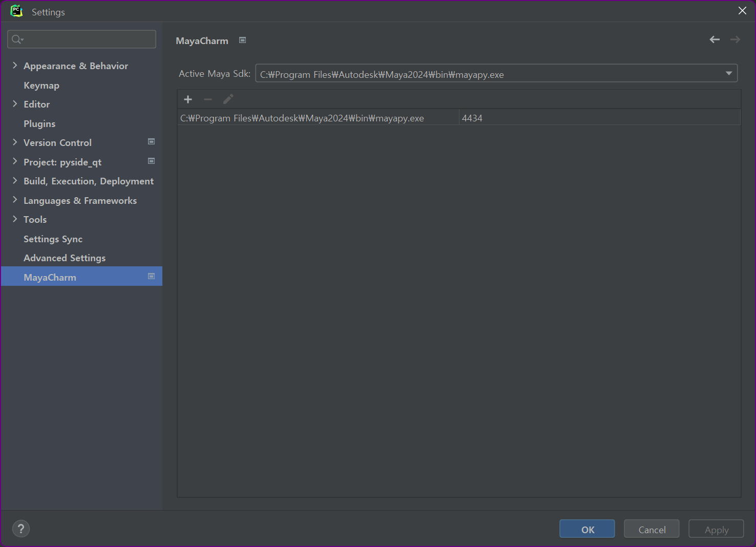Select the mayapy.exe row in SDK table
Image resolution: width=756 pixels, height=547 pixels.
point(318,117)
